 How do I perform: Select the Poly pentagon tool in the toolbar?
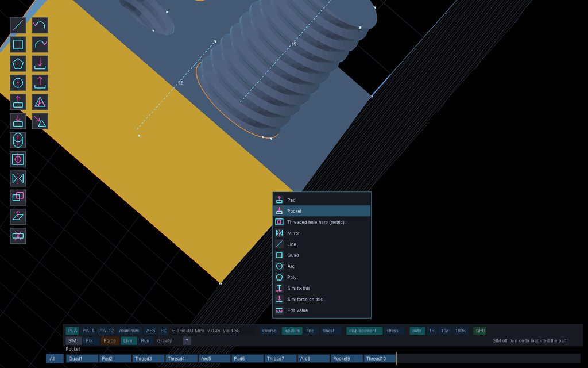18,64
